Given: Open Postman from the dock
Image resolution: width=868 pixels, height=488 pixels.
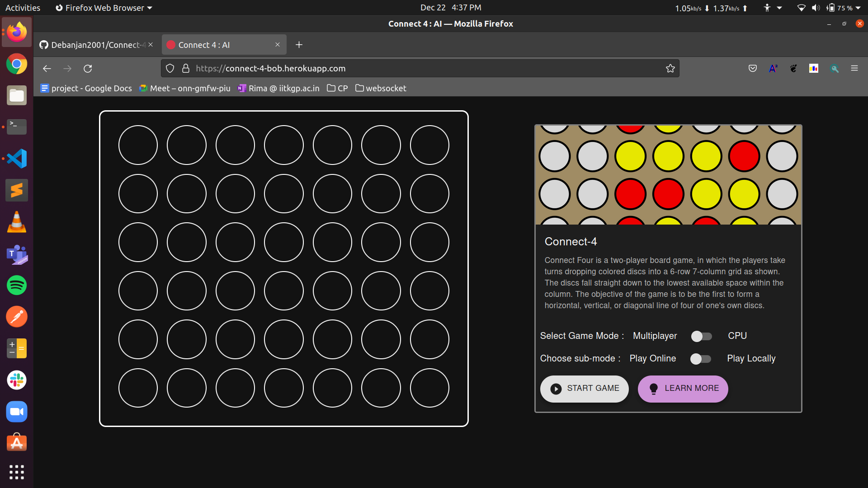Looking at the screenshot, I should pos(17,317).
